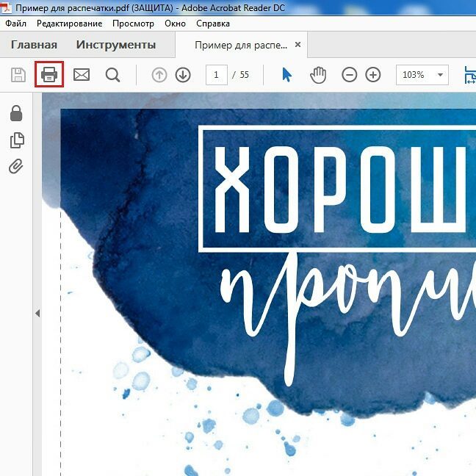Open the security lock panel in the sidebar
Image resolution: width=476 pixels, height=476 pixels.
[16, 113]
